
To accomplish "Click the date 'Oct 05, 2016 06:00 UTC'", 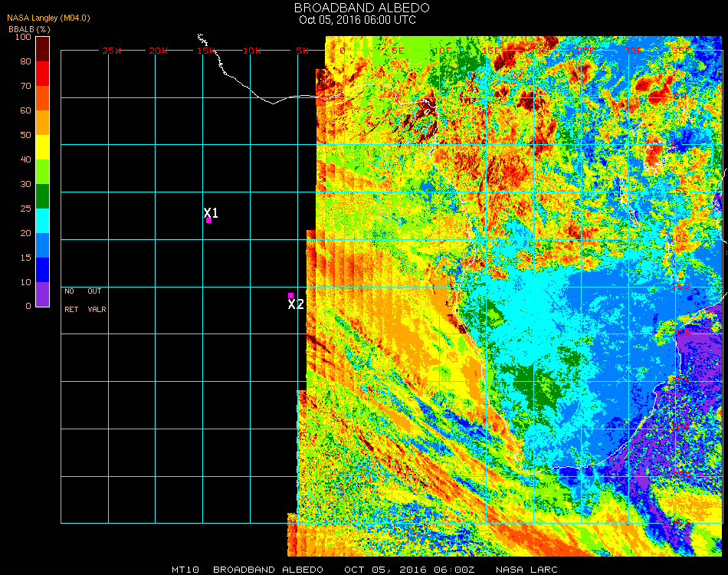I will point(357,20).
